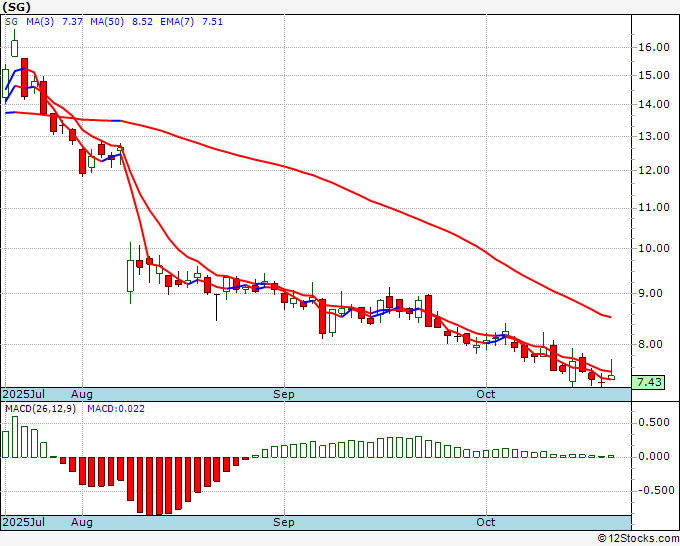Viewport: 680px width, 546px height.
Task: Click the 0.500 MACD axis label
Action: pyautogui.click(x=654, y=422)
